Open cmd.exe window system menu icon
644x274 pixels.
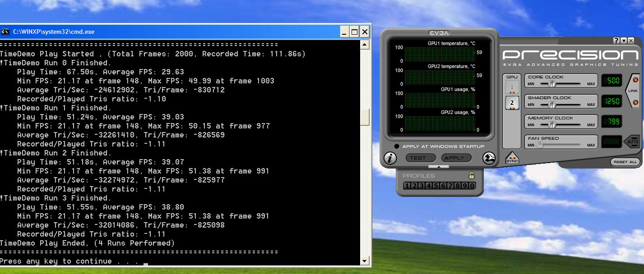[x=5, y=32]
